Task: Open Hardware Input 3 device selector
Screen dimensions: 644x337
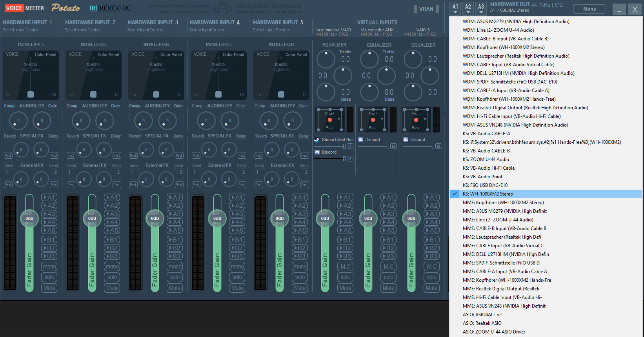Action: click(146, 30)
